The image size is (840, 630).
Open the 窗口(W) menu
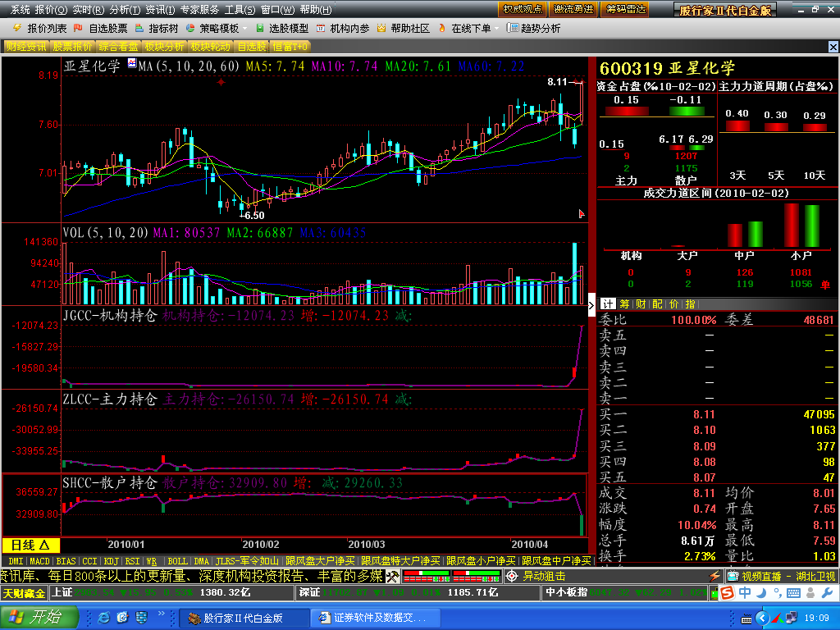[277, 10]
